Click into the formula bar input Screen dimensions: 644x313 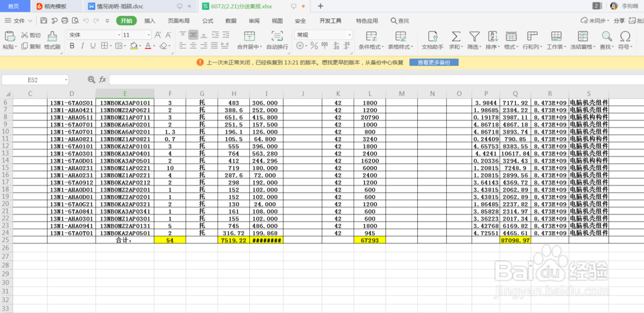pyautogui.click(x=376, y=80)
